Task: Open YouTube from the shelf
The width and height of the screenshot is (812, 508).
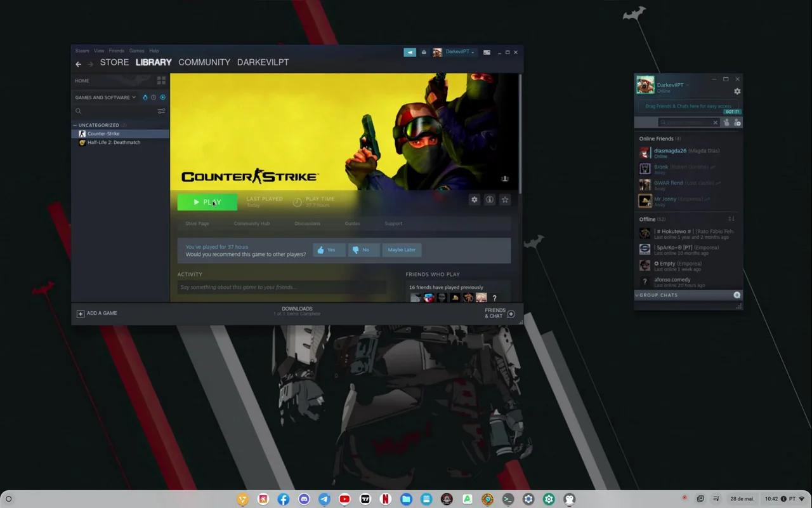Action: [344, 499]
